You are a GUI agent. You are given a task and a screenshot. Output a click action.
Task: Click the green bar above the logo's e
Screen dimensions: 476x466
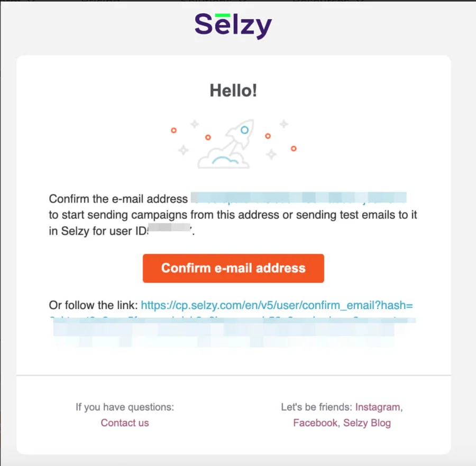point(224,15)
